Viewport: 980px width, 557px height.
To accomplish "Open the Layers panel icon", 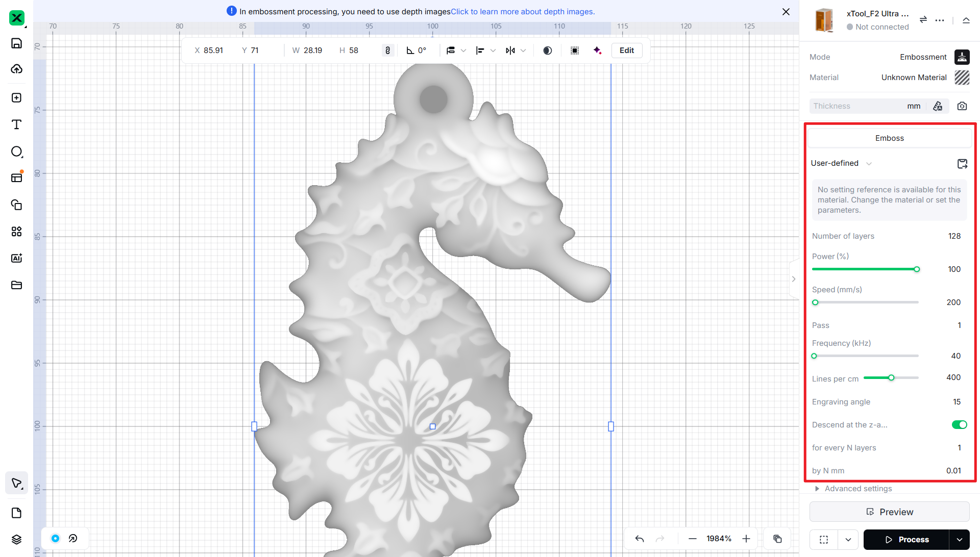I will pos(16,540).
